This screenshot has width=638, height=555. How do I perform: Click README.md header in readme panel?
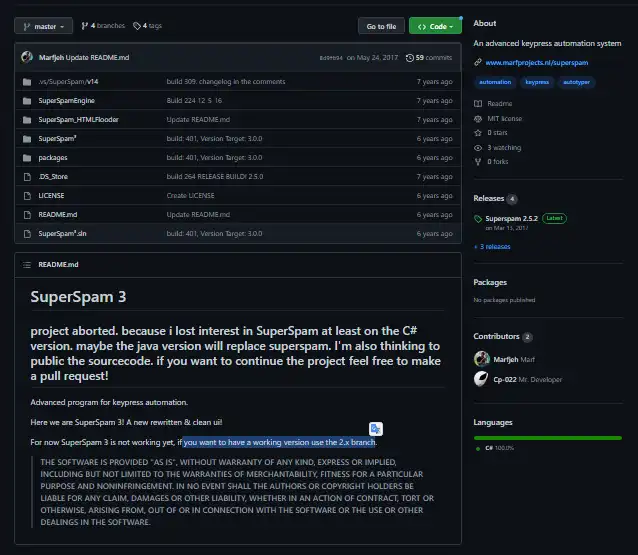tap(58, 264)
